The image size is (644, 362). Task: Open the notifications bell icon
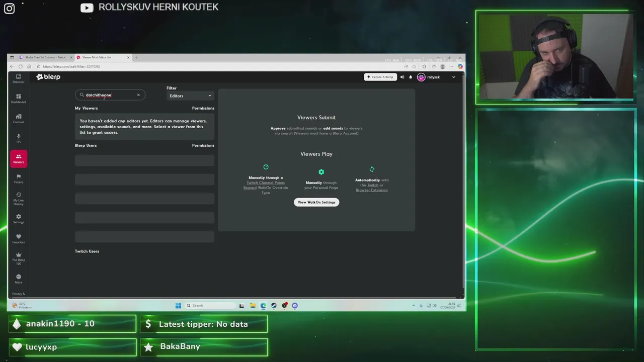[411, 77]
